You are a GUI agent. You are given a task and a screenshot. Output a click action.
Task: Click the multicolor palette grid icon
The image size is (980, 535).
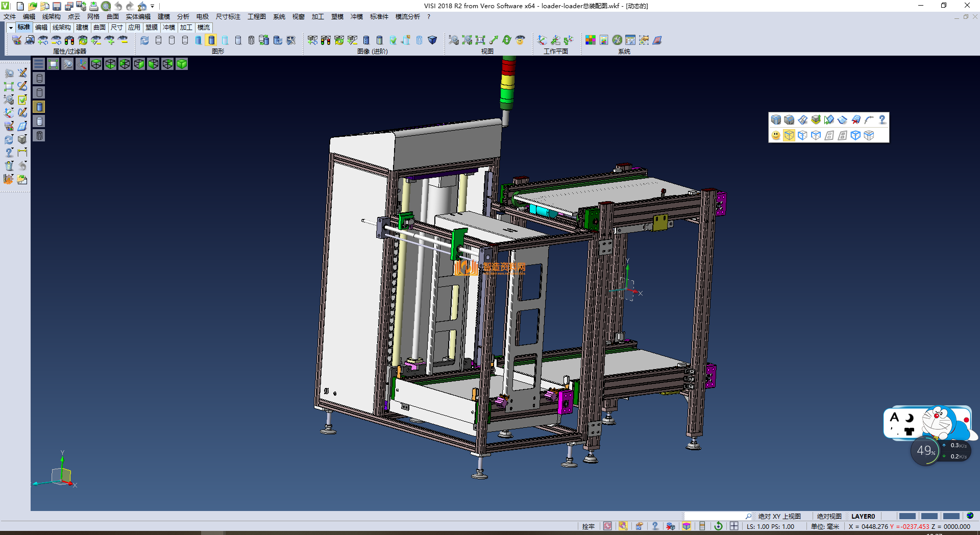pos(591,40)
